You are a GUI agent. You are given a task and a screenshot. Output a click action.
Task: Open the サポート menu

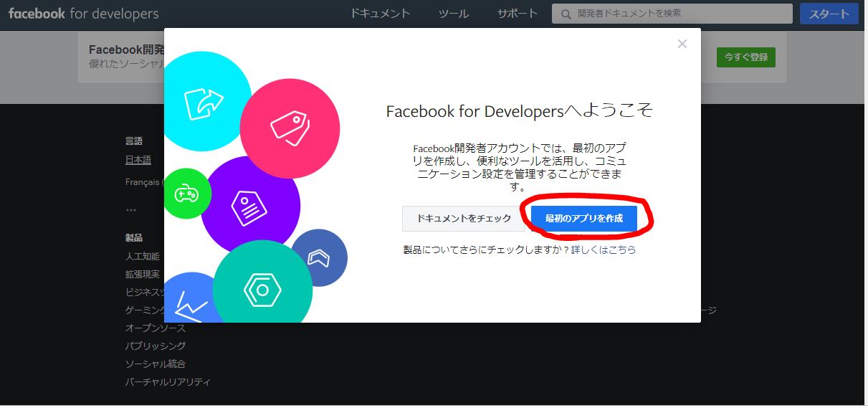[517, 14]
